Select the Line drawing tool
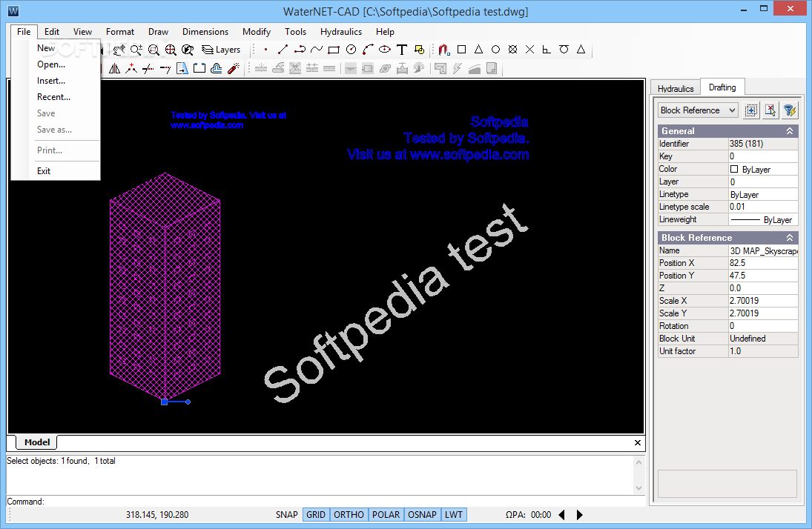 pyautogui.click(x=283, y=50)
